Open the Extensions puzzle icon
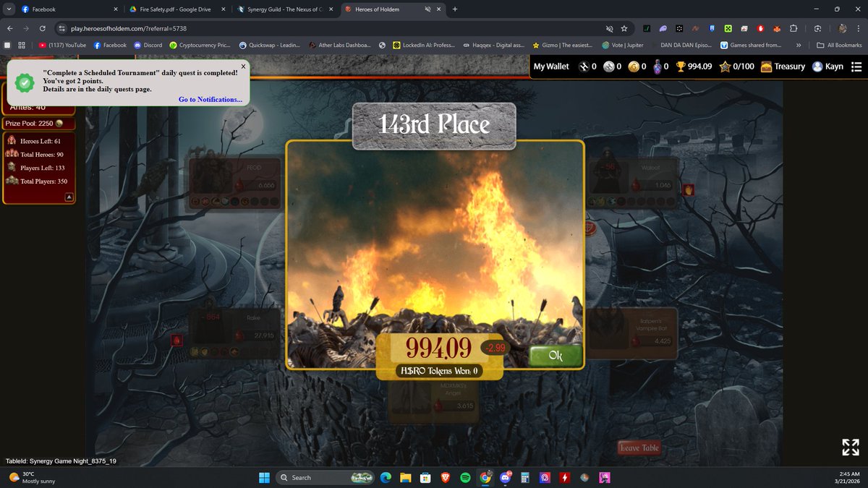 point(793,28)
